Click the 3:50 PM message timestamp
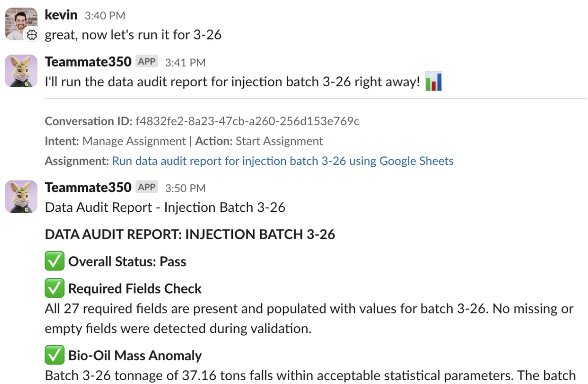Viewport: 588px width, 384px height. coord(185,188)
